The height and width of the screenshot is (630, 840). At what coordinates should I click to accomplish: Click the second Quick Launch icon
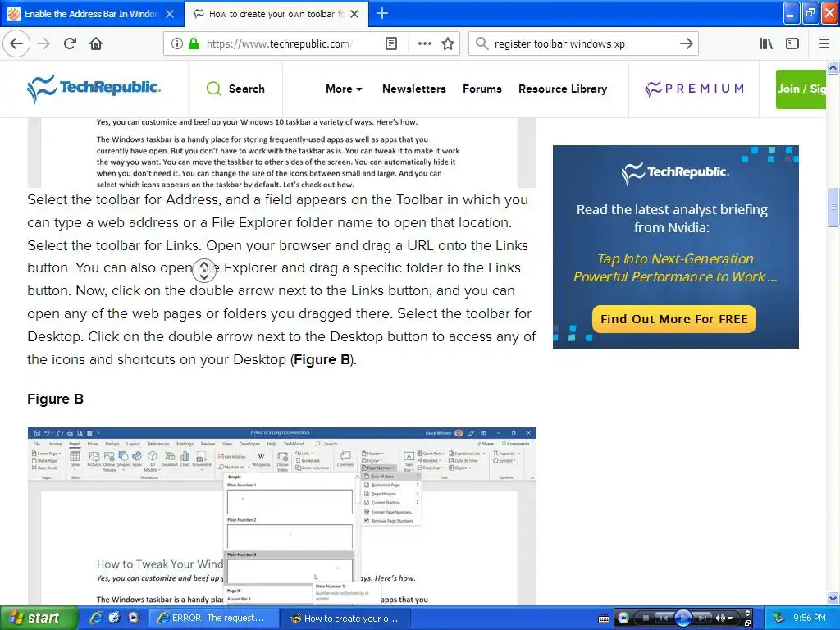click(x=114, y=619)
